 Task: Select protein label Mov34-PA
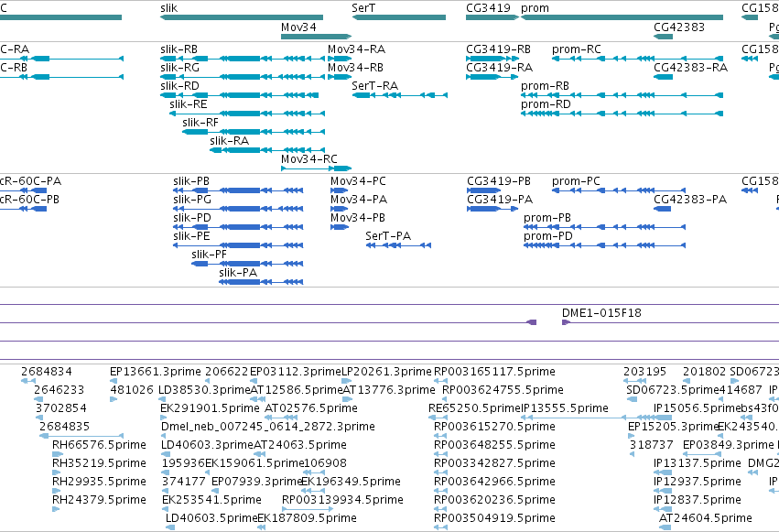click(x=359, y=200)
